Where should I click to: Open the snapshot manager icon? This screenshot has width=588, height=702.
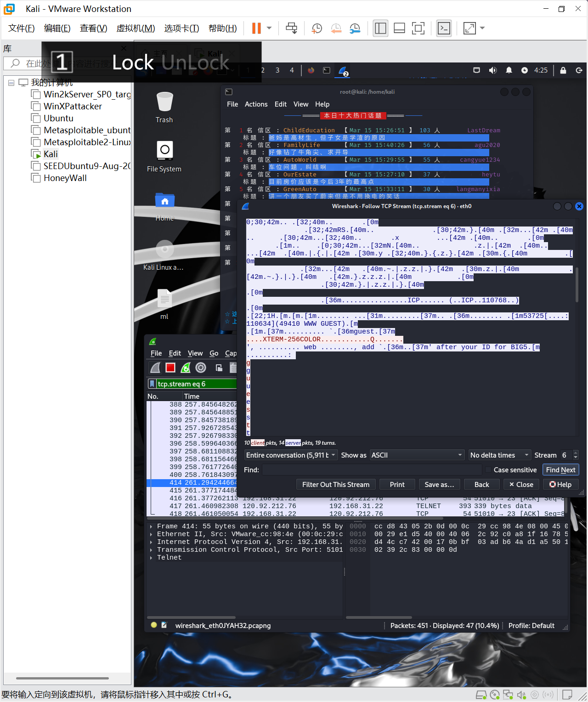pyautogui.click(x=355, y=28)
